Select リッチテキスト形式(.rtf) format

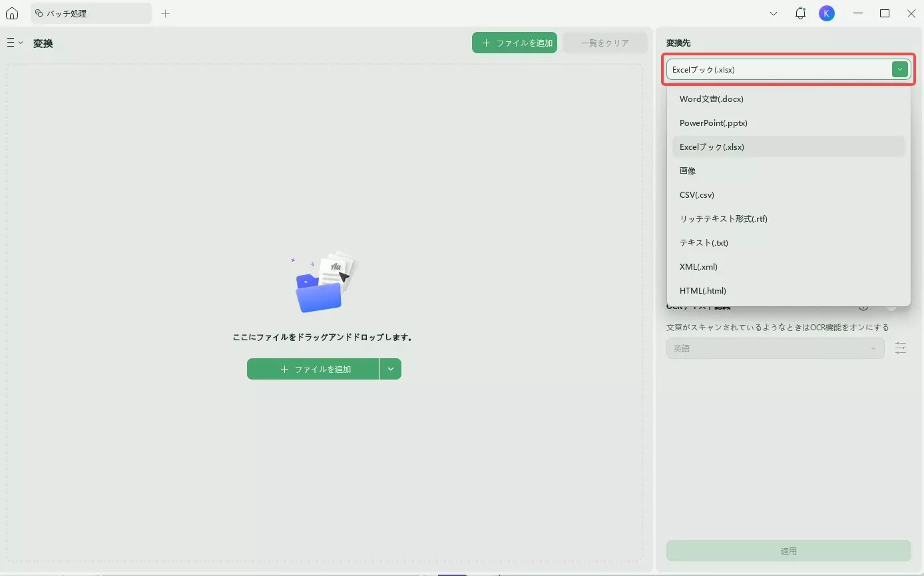[x=789, y=218]
